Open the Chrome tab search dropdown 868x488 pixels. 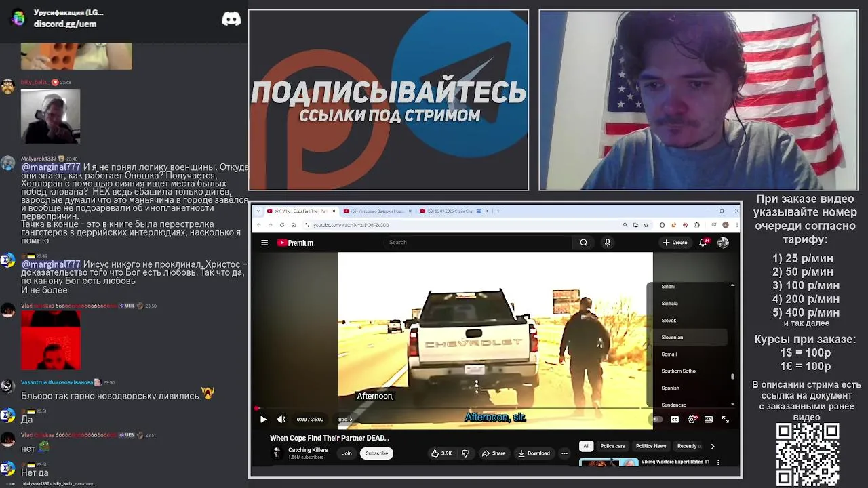coord(258,211)
